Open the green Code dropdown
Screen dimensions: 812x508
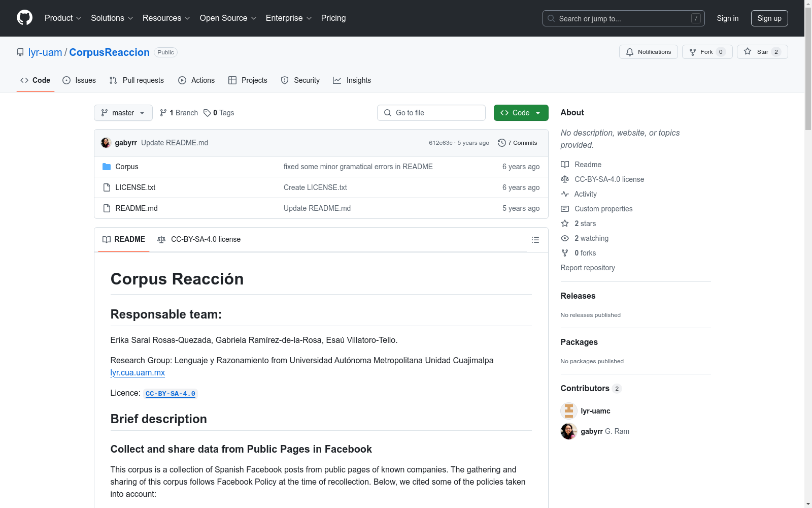(x=521, y=113)
